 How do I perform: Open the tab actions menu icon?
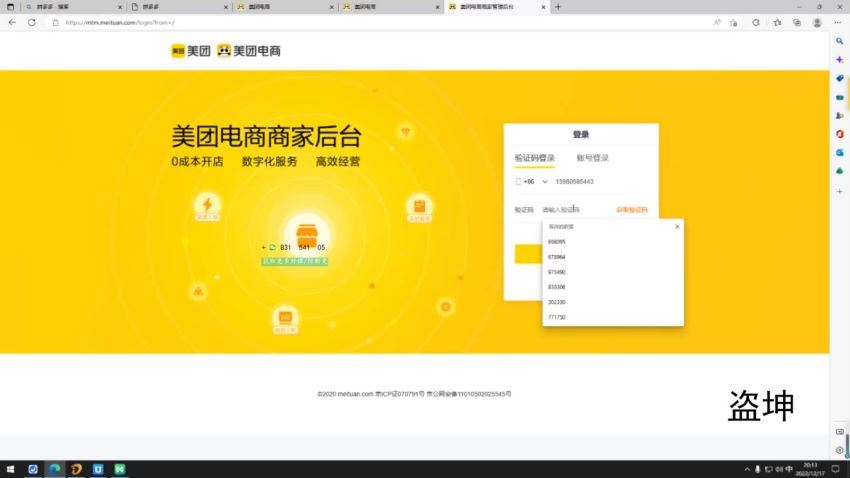tap(10, 7)
